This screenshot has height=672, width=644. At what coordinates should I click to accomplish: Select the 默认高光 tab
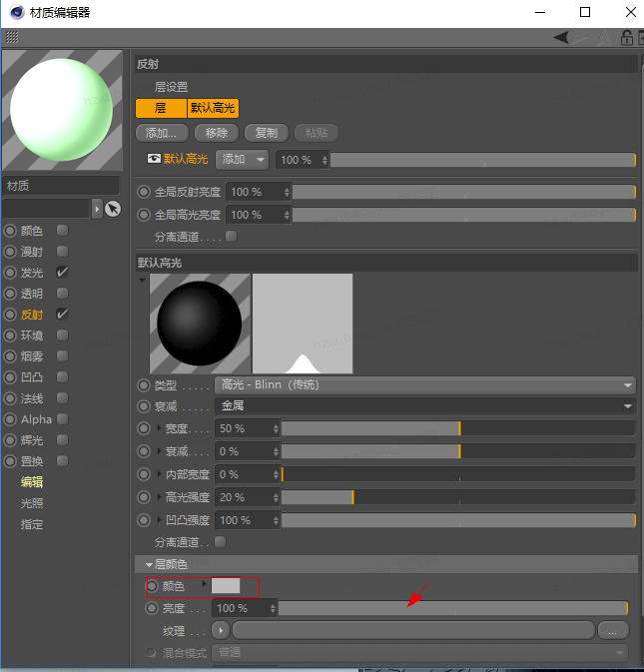click(213, 108)
